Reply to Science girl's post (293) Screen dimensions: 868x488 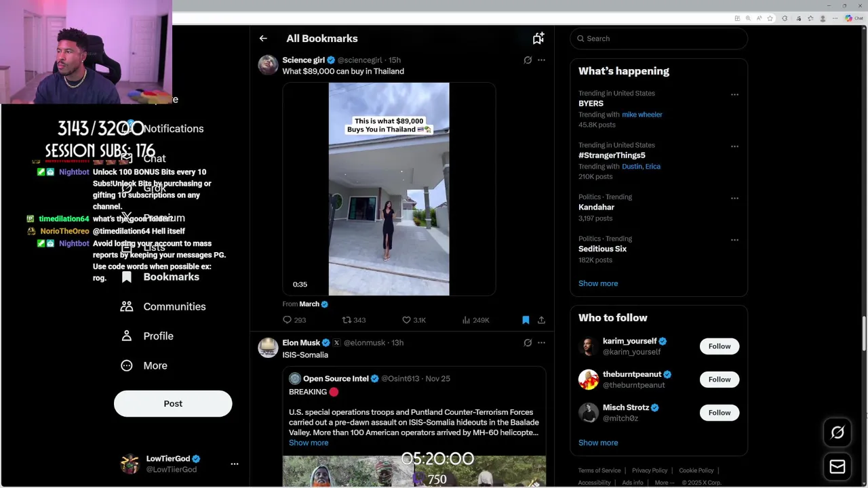[x=294, y=320]
